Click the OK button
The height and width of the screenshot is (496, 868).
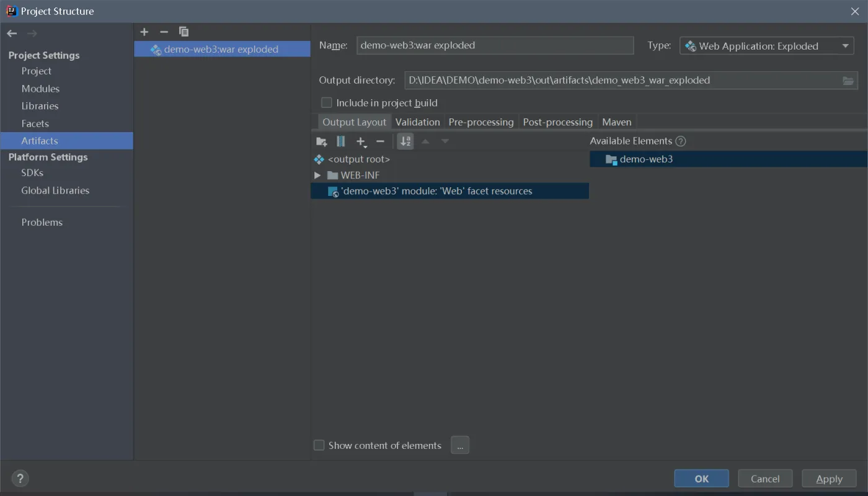coord(702,479)
